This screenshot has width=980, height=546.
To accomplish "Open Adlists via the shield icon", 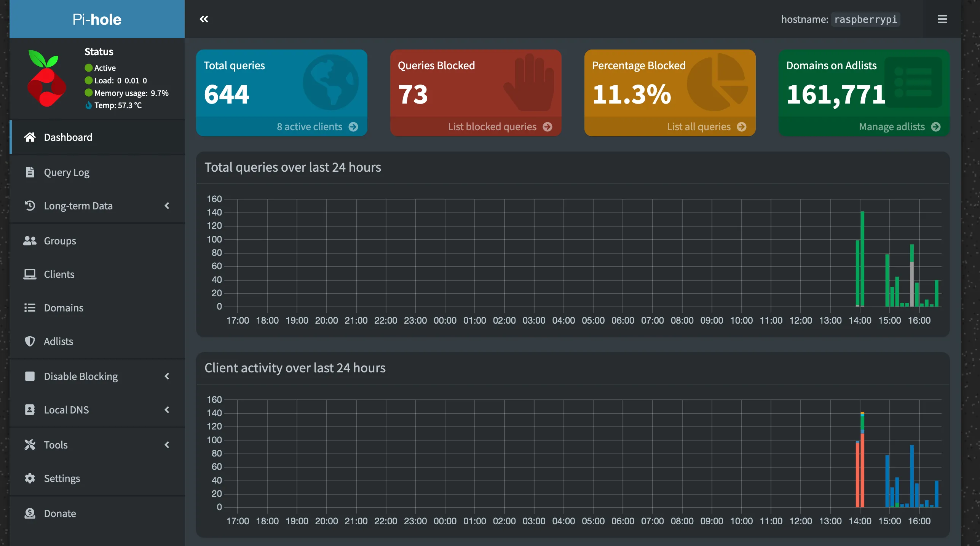I will pyautogui.click(x=30, y=341).
